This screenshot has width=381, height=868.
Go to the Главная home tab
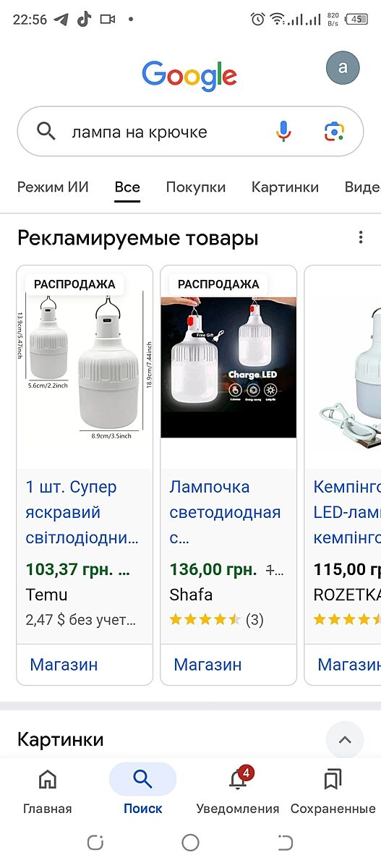48,791
